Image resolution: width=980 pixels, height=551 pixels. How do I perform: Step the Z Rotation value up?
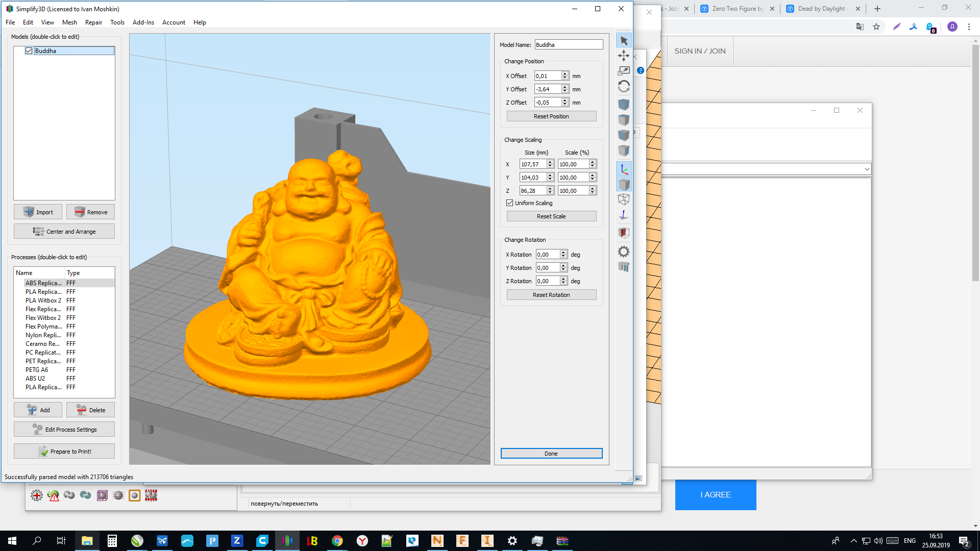click(563, 279)
